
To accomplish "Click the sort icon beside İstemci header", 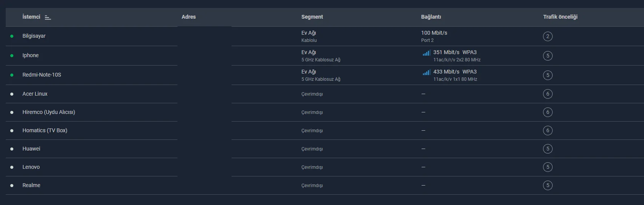I will point(48,18).
